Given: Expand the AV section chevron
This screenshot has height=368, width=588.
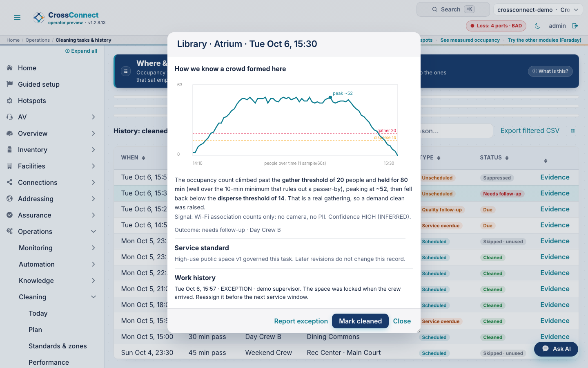Looking at the screenshot, I should click(94, 117).
